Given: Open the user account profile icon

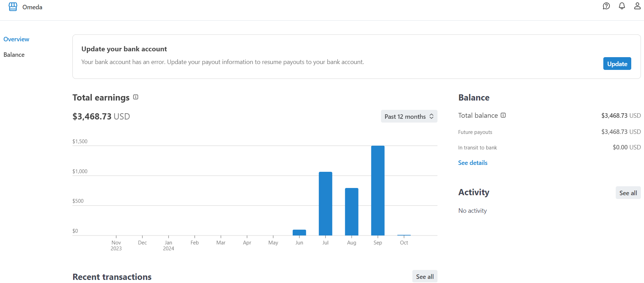Looking at the screenshot, I should [637, 6].
